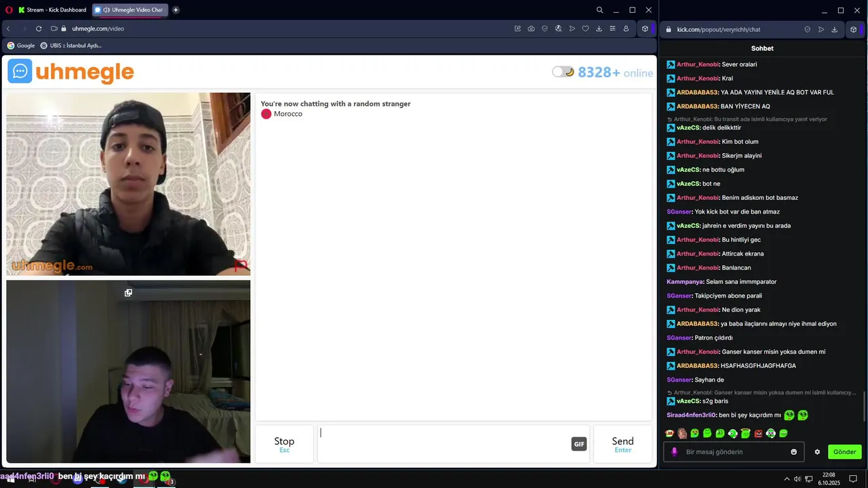The width and height of the screenshot is (868, 488).
Task: Click SGanser username on 'Patron çıldırdı'
Action: point(679,338)
